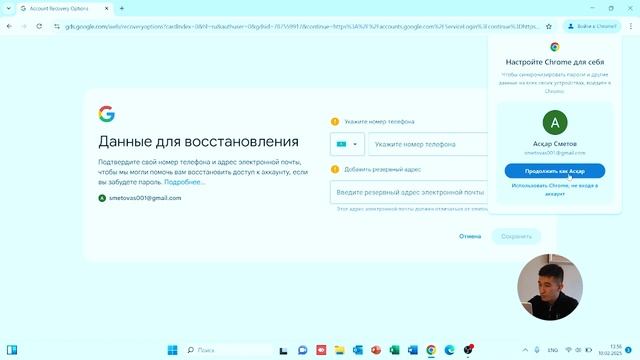Open the Wi-Fi network tray icon
The width and height of the screenshot is (640, 360).
pos(568,350)
